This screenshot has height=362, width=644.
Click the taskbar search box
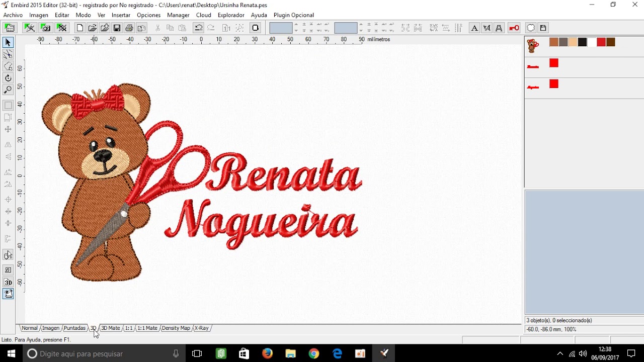104,354
